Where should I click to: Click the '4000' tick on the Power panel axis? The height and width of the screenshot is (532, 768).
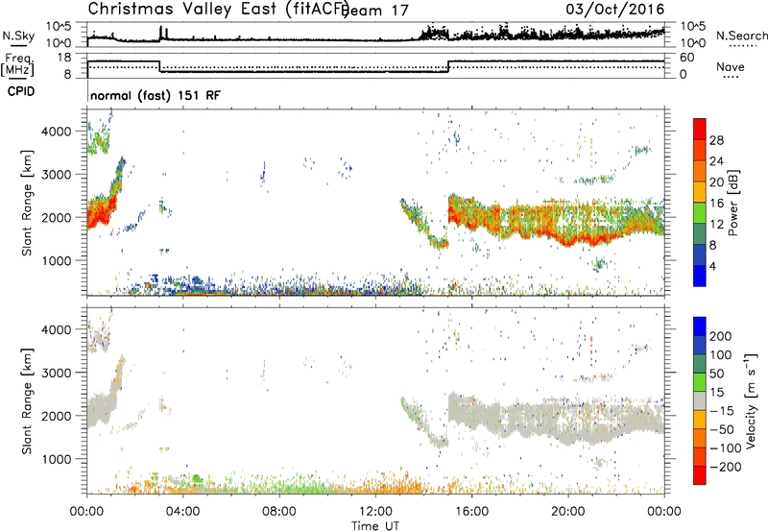[x=57, y=132]
